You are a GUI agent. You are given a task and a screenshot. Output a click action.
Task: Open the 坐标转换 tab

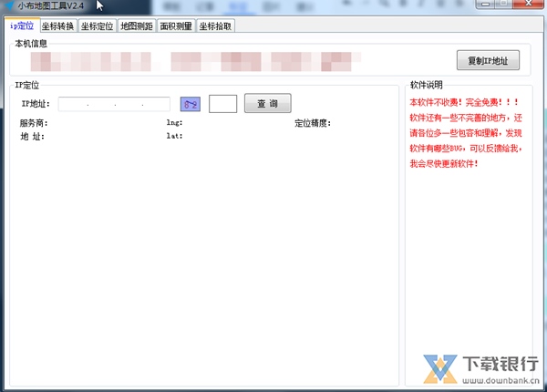(58, 26)
